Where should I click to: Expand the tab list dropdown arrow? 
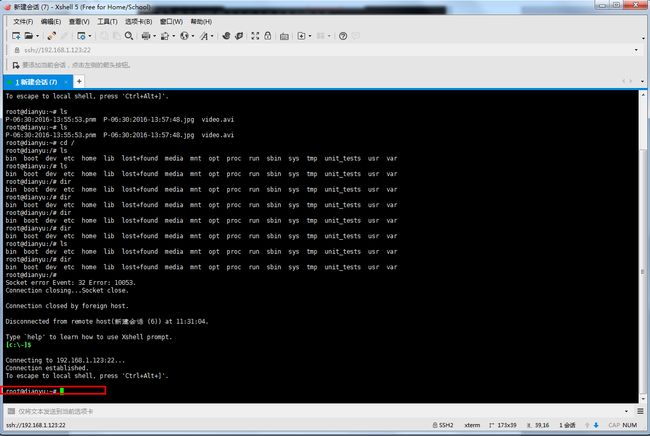coord(643,82)
